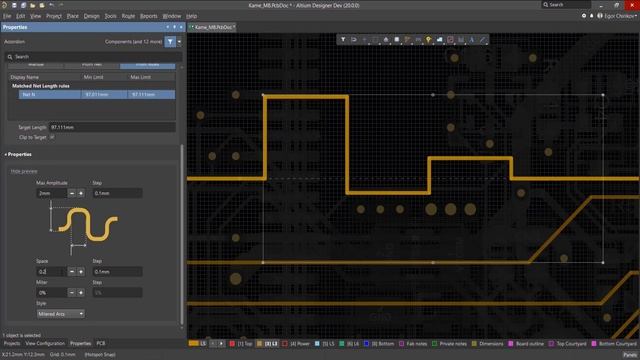The height and width of the screenshot is (360, 640).
Task: Click the select rectangle icon in Active Bar
Action: pos(375,40)
